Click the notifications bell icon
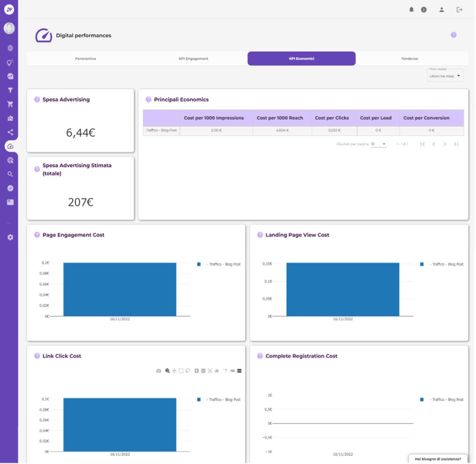Viewport: 476px width, 464px height. coord(411,10)
